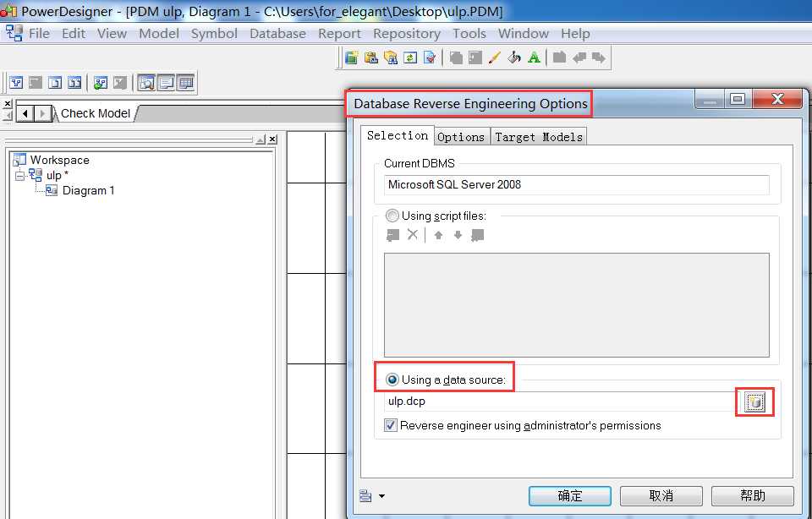The image size is (812, 519).
Task: Switch to the Selection tab
Action: pyautogui.click(x=398, y=135)
